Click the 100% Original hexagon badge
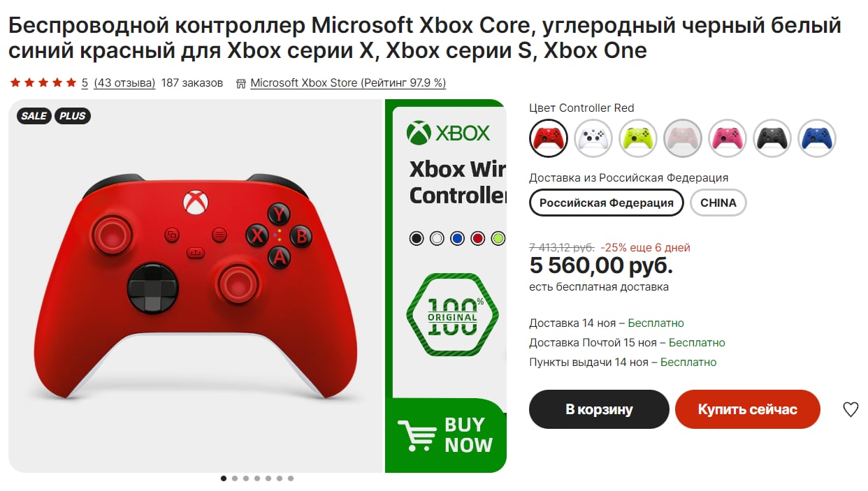The image size is (868, 491). 452,314
